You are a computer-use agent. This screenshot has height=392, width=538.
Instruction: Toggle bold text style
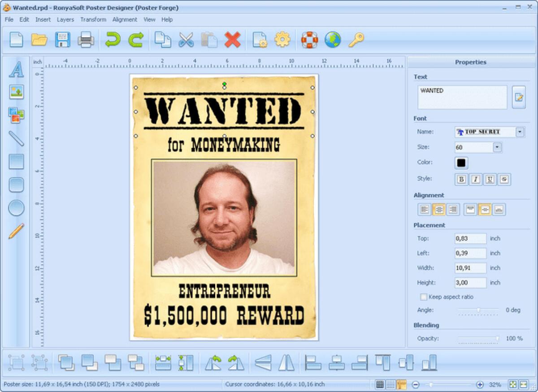click(x=461, y=180)
